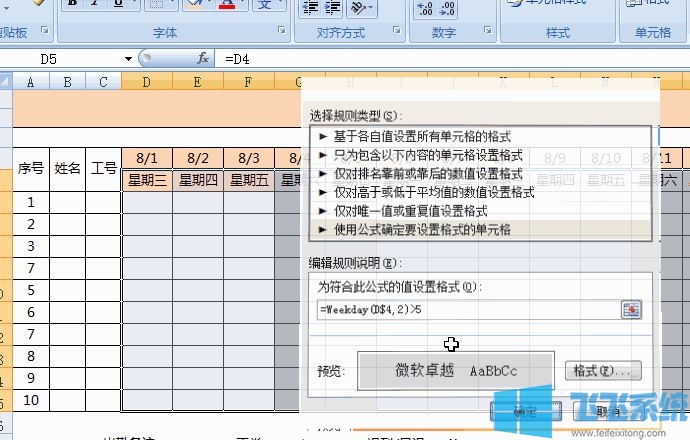Click the cell with serial number 3
This screenshot has width=690, height=440.
tap(31, 246)
